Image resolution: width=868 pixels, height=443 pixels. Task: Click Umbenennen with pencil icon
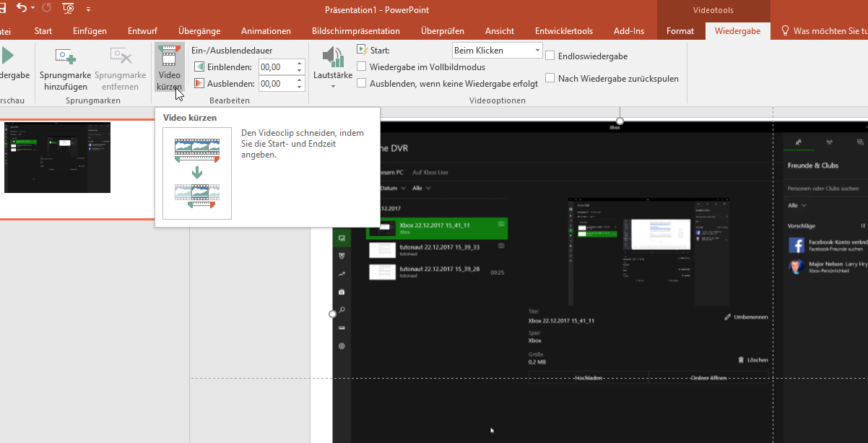click(746, 317)
